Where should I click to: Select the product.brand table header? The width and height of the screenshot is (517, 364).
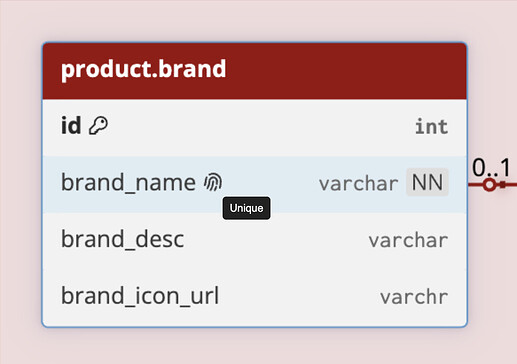[255, 71]
